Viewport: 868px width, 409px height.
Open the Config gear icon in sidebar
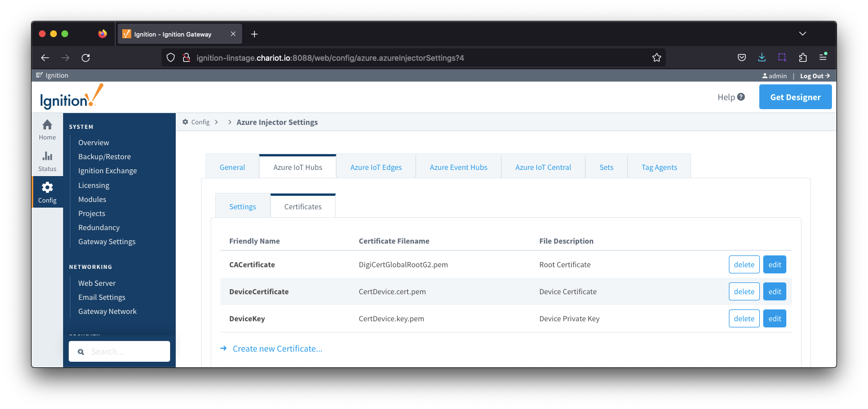coord(47,188)
